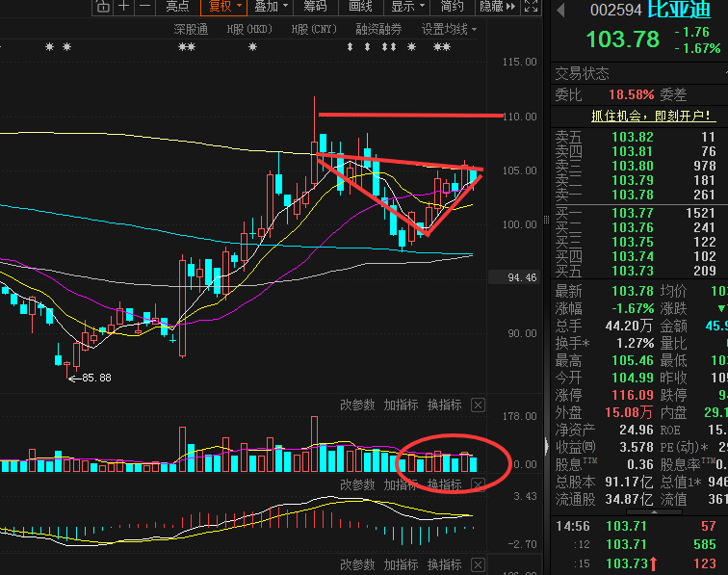Viewport: 728px width, 575px height.
Task: Open the 复权 dropdown
Action: pyautogui.click(x=225, y=7)
